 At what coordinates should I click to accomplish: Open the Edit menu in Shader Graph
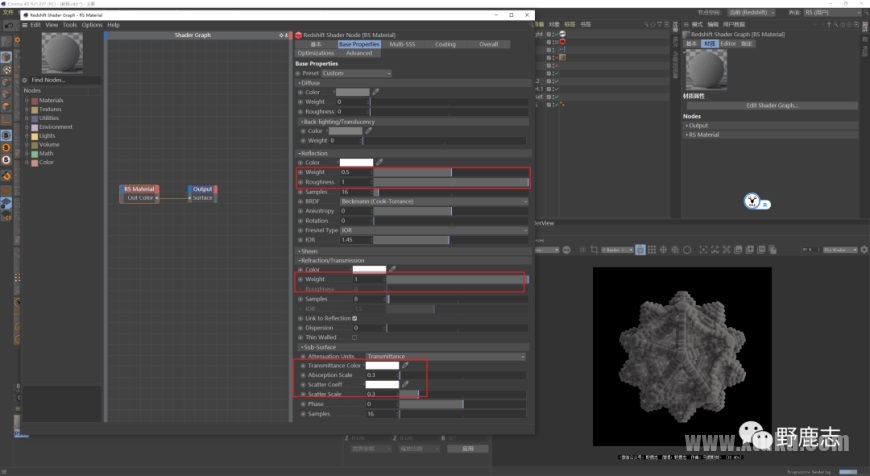[36, 25]
